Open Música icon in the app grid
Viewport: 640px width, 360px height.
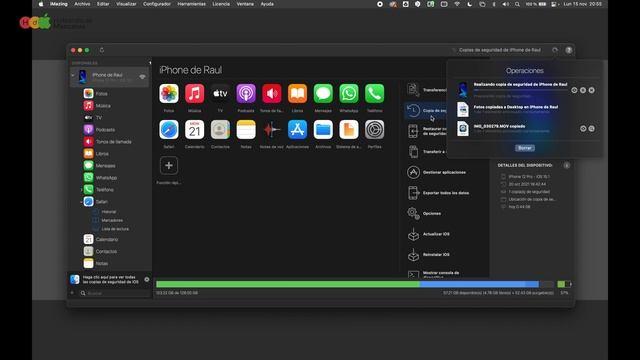194,93
